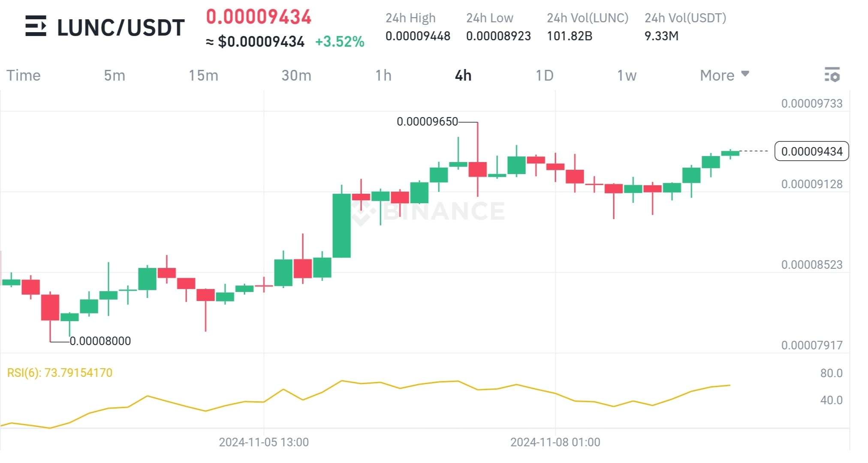The height and width of the screenshot is (463, 868).
Task: Click the 24h High value 0.00009448
Action: [x=417, y=36]
